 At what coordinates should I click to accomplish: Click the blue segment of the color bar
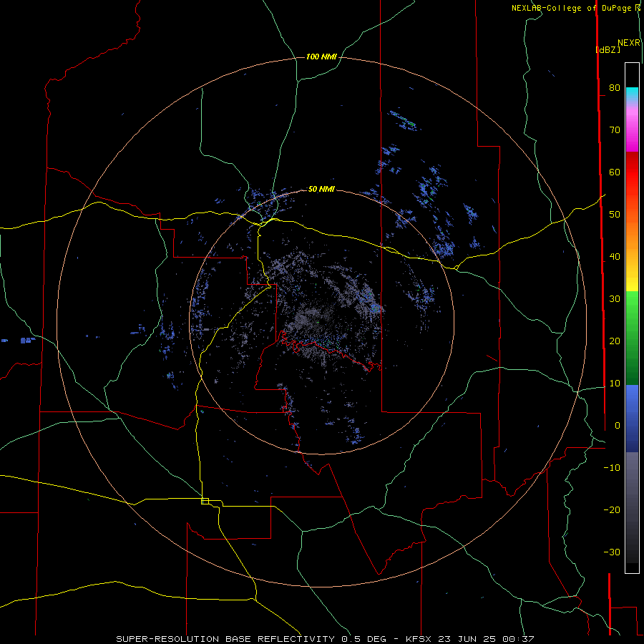click(x=632, y=418)
